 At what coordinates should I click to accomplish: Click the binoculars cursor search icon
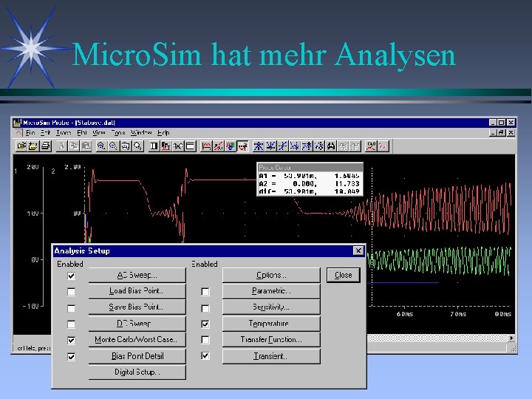[x=331, y=146]
